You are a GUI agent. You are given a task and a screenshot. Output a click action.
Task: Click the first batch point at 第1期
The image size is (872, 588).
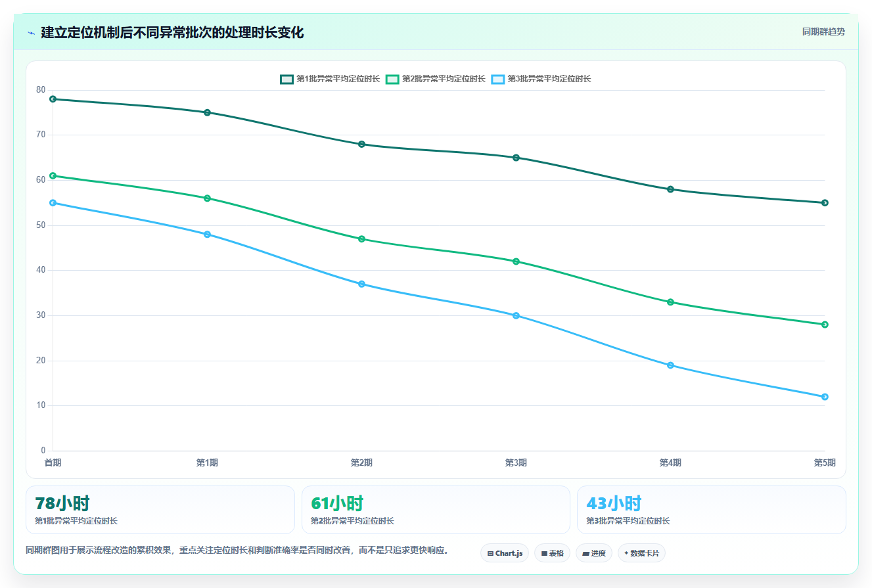click(x=207, y=112)
